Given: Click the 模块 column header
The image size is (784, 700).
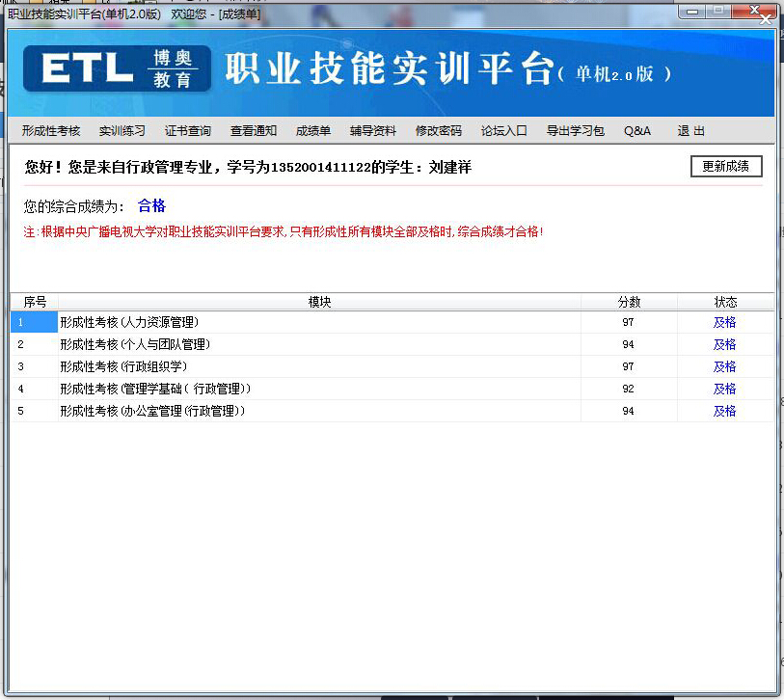Looking at the screenshot, I should tap(319, 302).
